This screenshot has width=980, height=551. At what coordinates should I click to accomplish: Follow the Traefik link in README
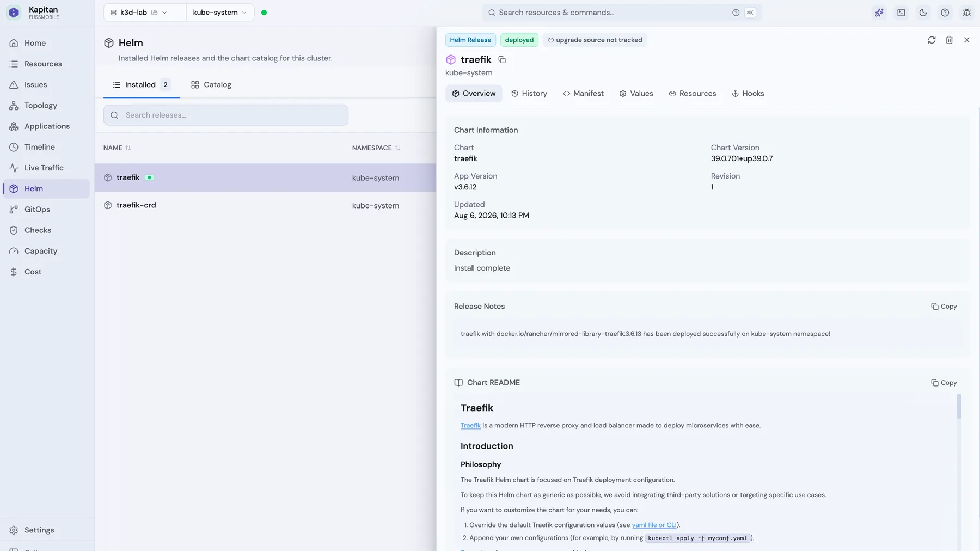click(x=470, y=426)
